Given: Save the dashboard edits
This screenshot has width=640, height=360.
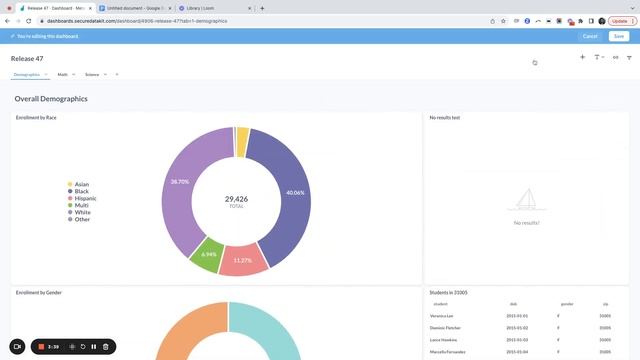Looking at the screenshot, I should [x=619, y=36].
